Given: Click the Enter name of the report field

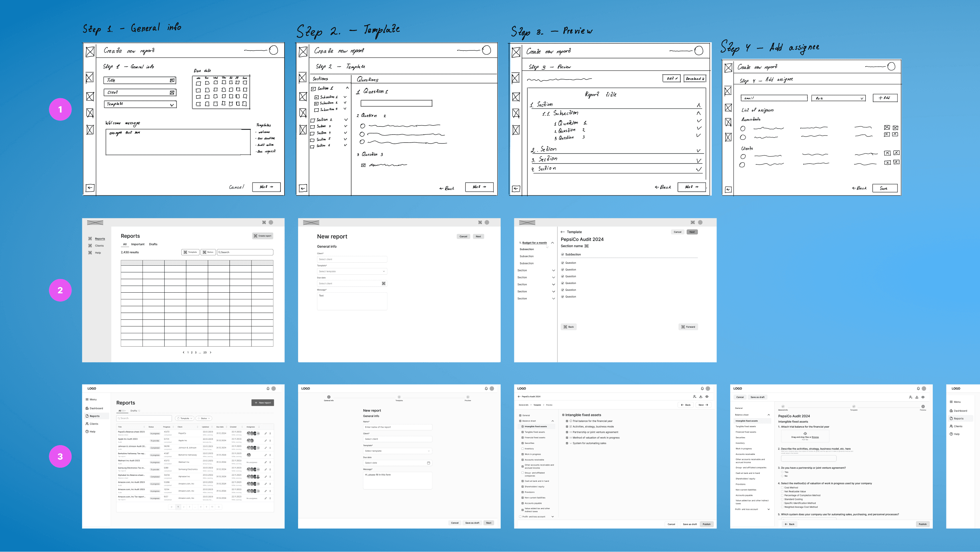Looking at the screenshot, I should pos(397,427).
